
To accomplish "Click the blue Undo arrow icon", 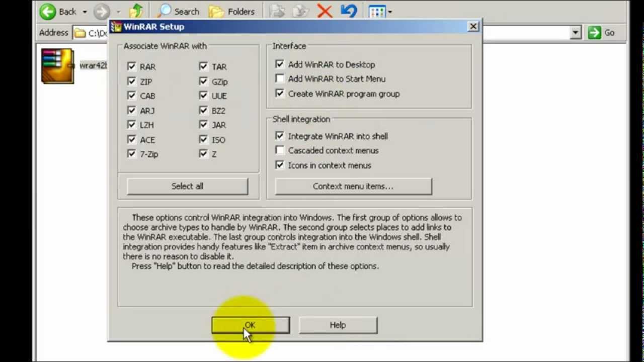I will coord(349,11).
